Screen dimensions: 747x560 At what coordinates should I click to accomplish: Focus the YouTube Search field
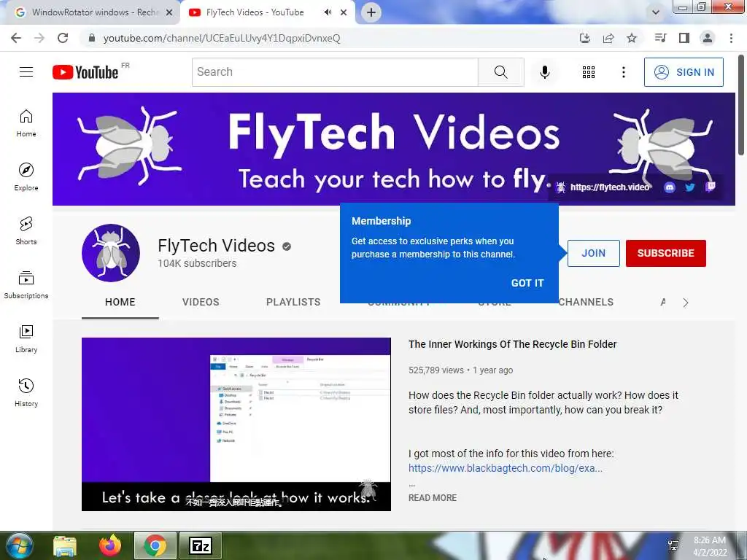pyautogui.click(x=335, y=72)
